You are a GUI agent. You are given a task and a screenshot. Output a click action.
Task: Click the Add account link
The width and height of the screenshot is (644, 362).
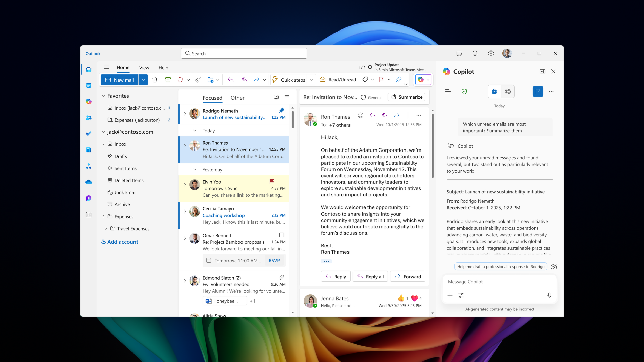tap(119, 242)
